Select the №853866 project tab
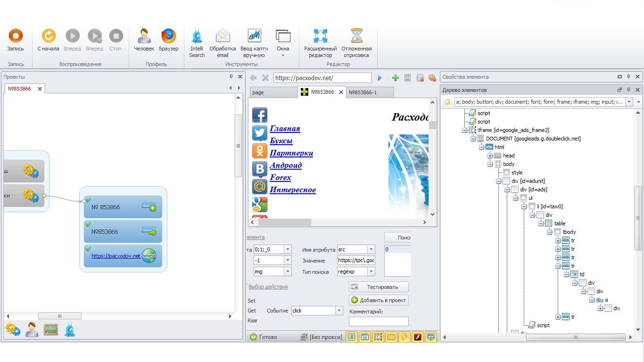Image resolution: width=644 pixels, height=362 pixels. (20, 89)
